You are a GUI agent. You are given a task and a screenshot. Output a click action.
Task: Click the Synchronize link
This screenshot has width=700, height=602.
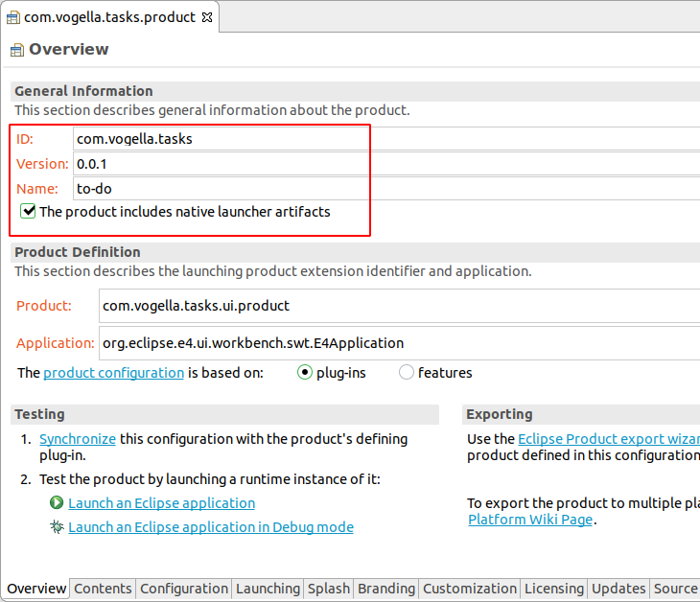[x=78, y=439]
